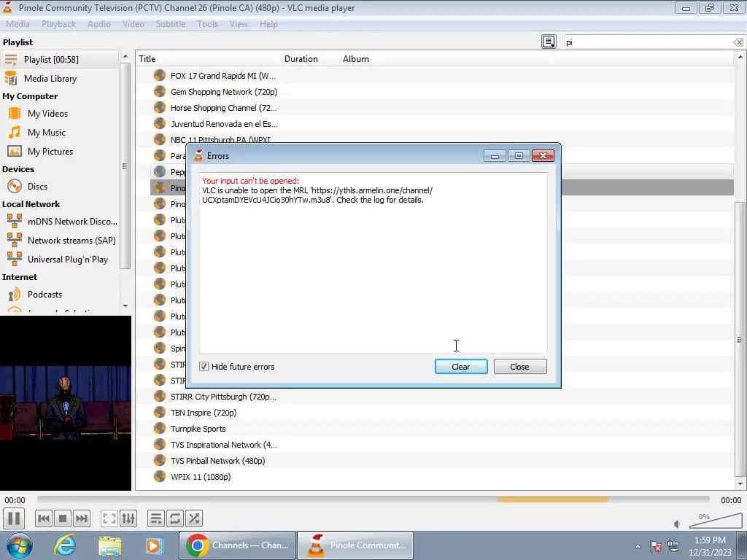Image resolution: width=747 pixels, height=560 pixels.
Task: Open Windows Explorer folder on taskbar
Action: coord(109,545)
